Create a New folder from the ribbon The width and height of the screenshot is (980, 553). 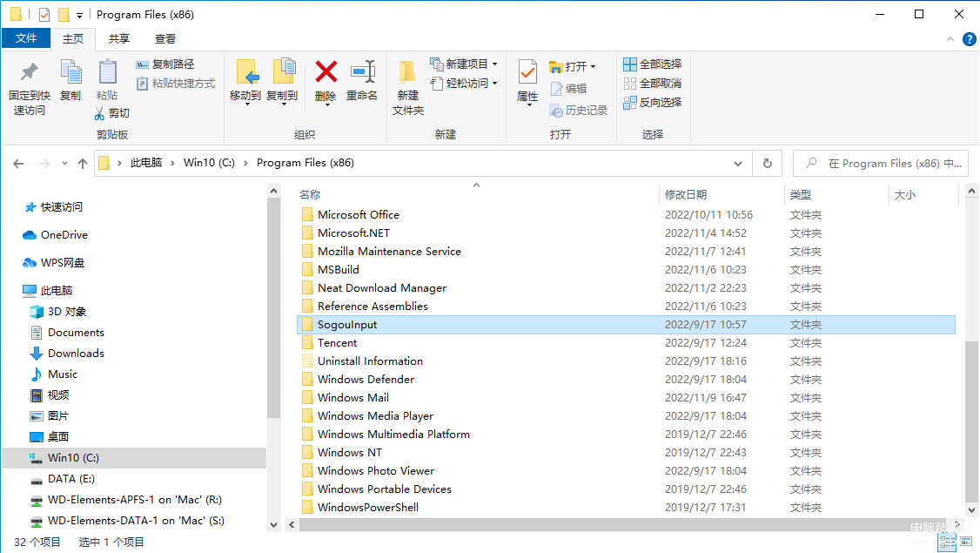click(407, 88)
